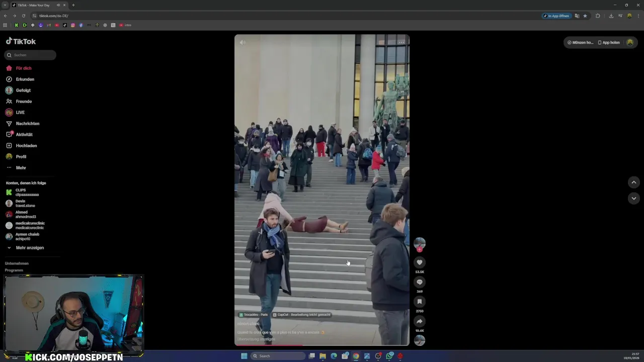Open the Chrome profile avatar
The width and height of the screenshot is (644, 362).
(629, 16)
